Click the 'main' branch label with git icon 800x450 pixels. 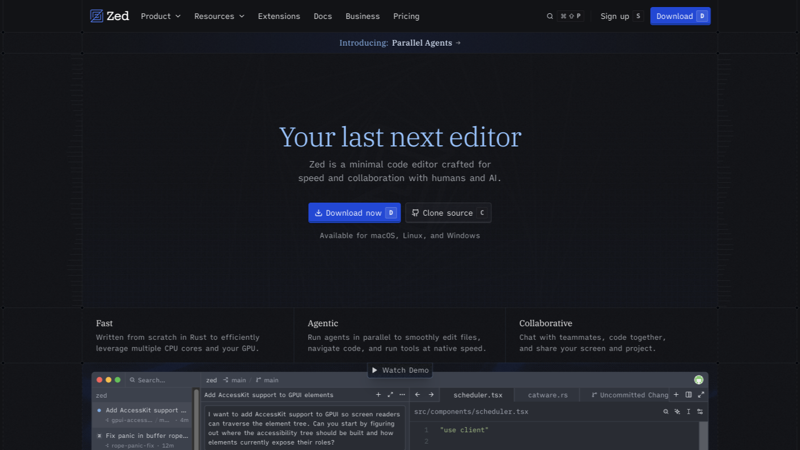tap(267, 380)
